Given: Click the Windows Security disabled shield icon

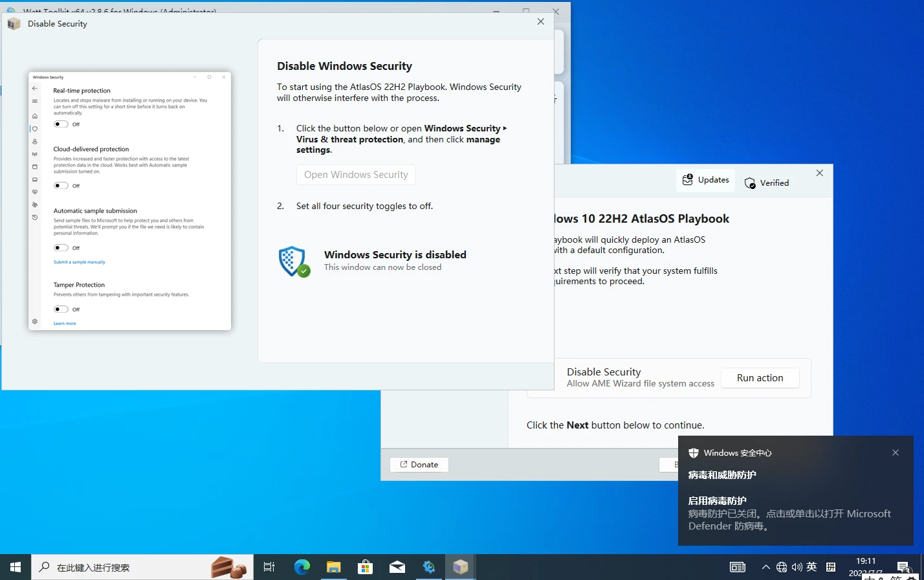Looking at the screenshot, I should [x=294, y=261].
